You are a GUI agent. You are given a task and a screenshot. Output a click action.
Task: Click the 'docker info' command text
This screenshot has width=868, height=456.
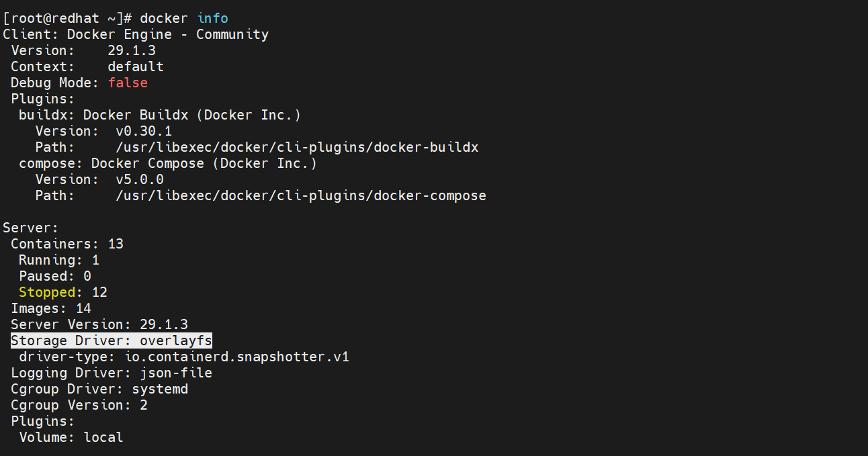[x=183, y=18]
